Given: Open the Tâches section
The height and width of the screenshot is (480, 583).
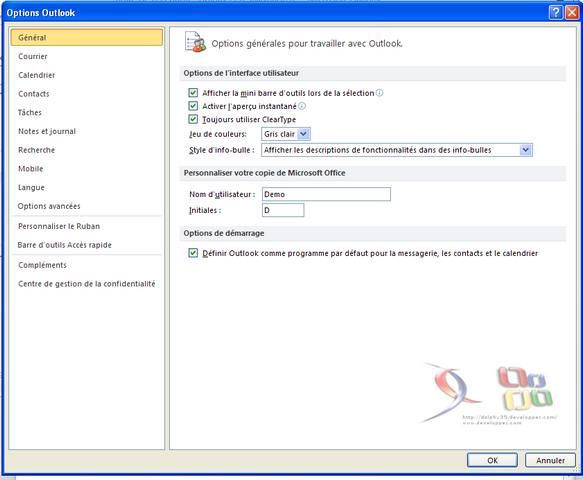Looking at the screenshot, I should (x=87, y=112).
